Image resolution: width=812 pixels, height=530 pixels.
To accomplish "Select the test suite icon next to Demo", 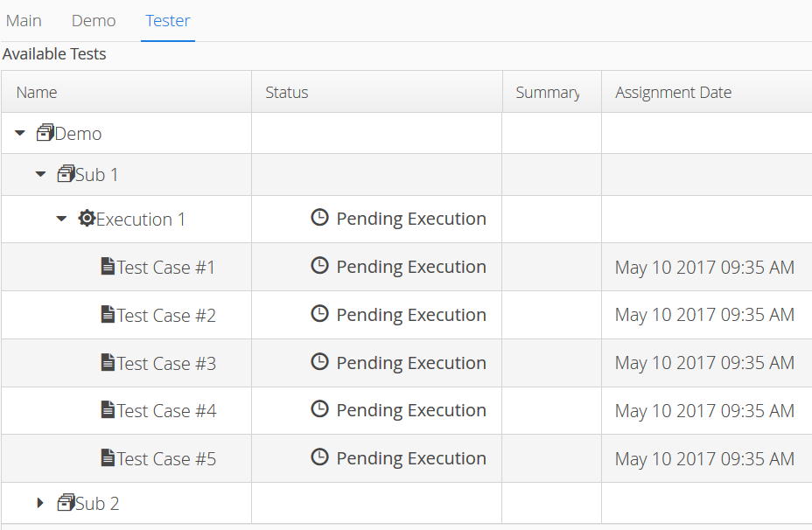I will point(45,133).
